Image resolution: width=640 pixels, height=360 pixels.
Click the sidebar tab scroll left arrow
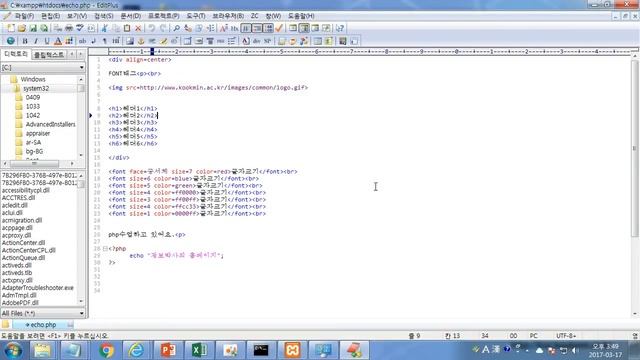(72, 54)
